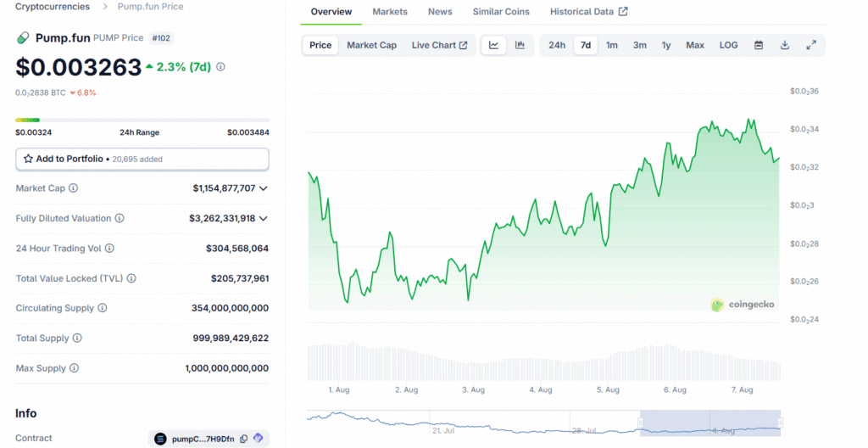868x448 pixels.
Task: Click info icon beside Total Value Locked
Action: tap(131, 278)
